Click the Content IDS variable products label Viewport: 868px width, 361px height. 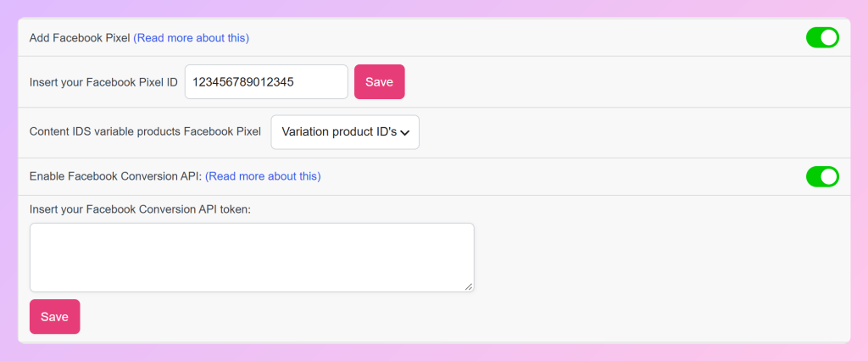tap(145, 132)
